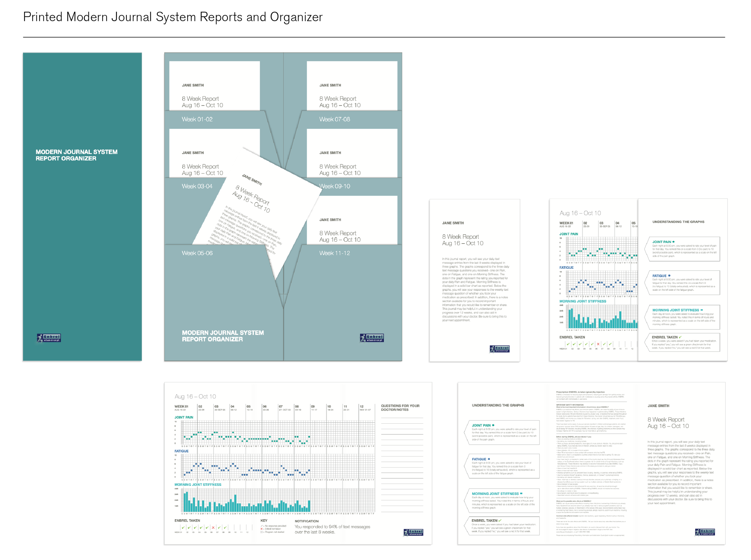Select the 'Week 03-04' pocket label
751x560 pixels.
click(197, 186)
